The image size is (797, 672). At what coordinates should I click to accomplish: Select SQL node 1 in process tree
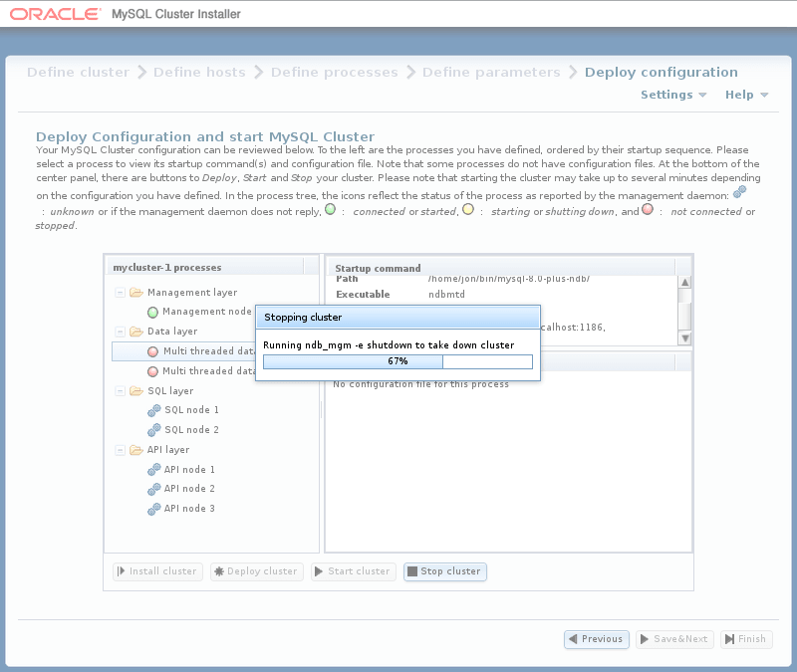(191, 410)
